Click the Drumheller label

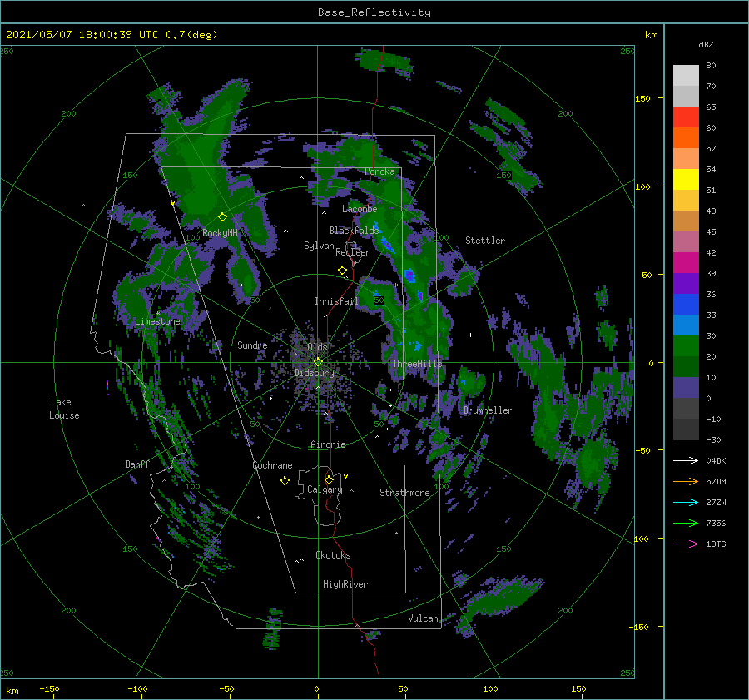coord(488,410)
